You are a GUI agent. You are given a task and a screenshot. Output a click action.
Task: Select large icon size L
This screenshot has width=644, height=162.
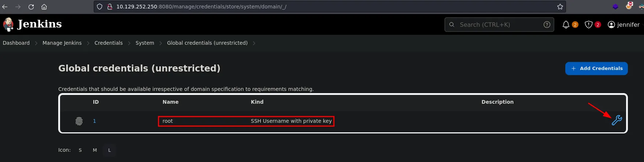tap(109, 150)
